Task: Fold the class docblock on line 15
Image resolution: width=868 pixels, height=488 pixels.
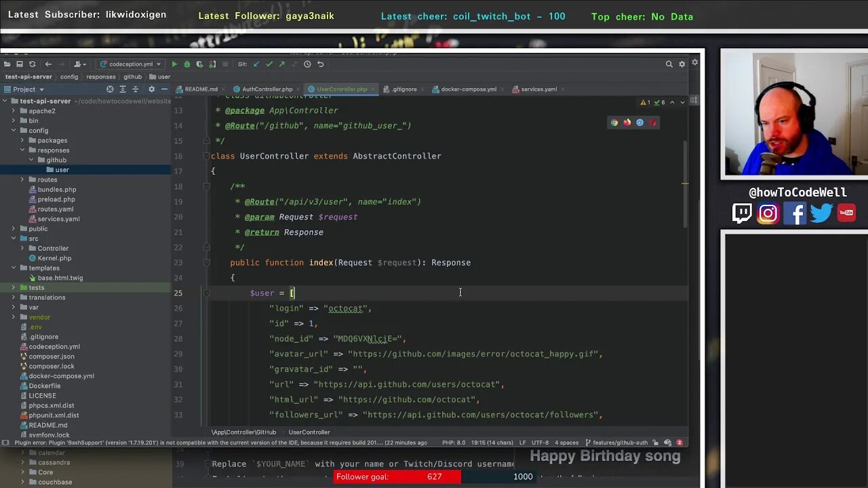Action: [207, 141]
